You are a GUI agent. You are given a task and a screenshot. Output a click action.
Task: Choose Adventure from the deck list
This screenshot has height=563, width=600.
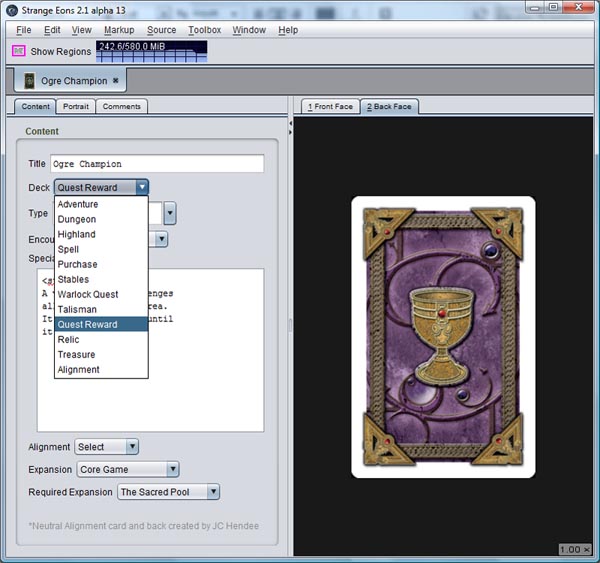pos(78,204)
